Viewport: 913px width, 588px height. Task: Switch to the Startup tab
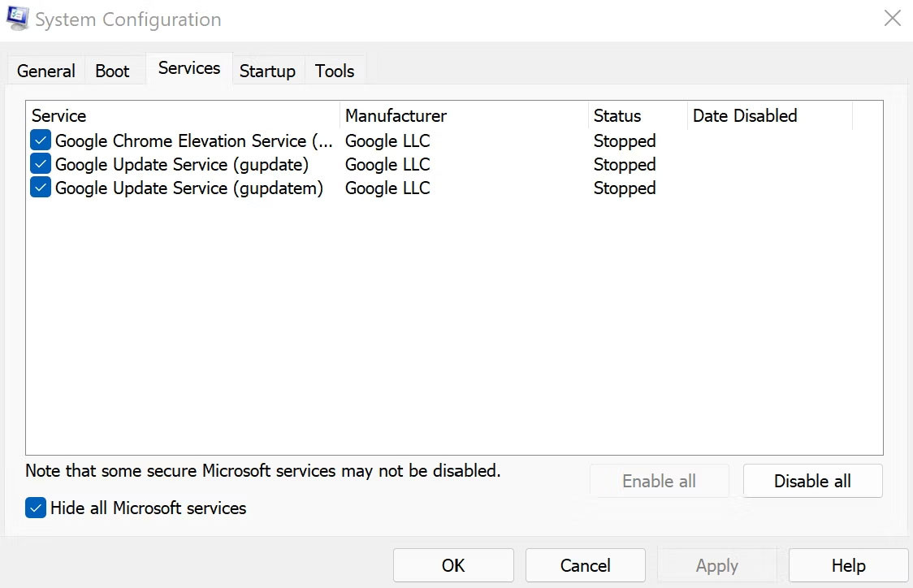point(268,71)
